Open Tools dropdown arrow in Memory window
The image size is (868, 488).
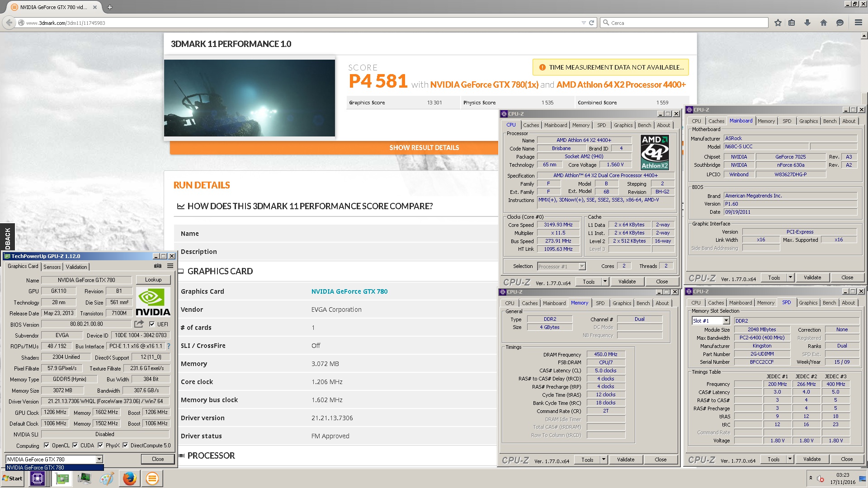[x=604, y=460]
